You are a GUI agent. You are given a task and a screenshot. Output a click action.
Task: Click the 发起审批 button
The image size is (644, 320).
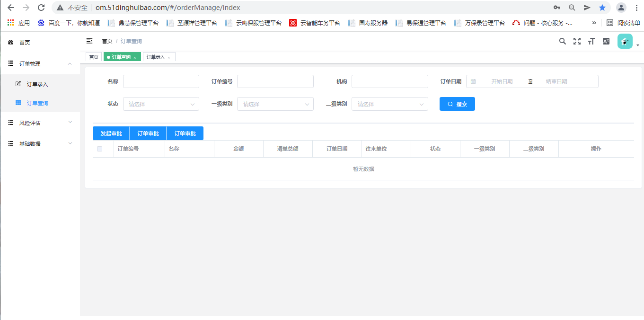[x=111, y=133]
